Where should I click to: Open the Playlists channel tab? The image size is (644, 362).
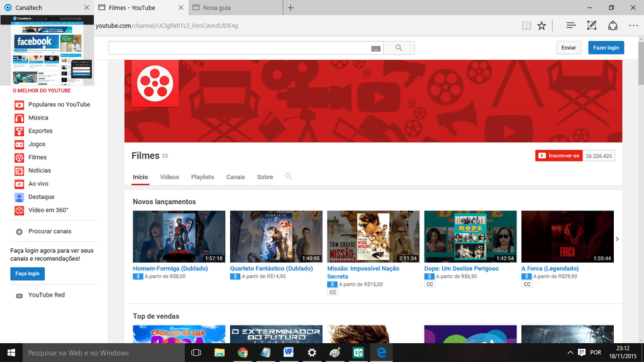(x=203, y=177)
